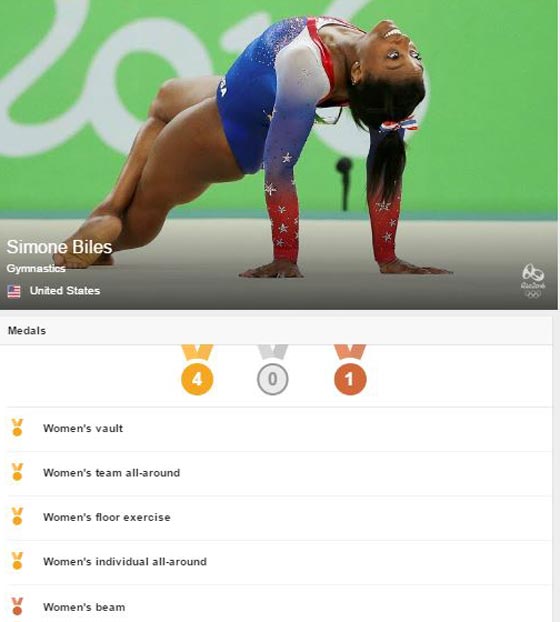This screenshot has width=560, height=622.
Task: Click the gold medal count icon
Action: pyautogui.click(x=197, y=370)
